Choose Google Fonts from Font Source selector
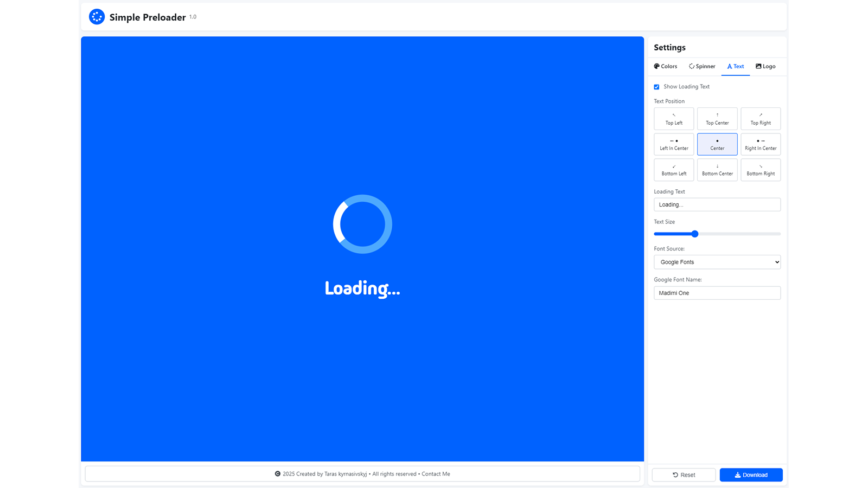Screen dimensions: 868x488 coord(717,262)
